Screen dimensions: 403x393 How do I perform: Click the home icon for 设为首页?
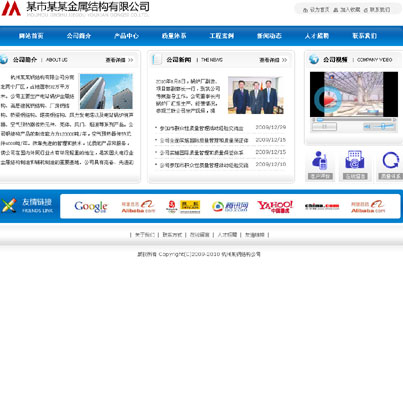click(x=305, y=10)
